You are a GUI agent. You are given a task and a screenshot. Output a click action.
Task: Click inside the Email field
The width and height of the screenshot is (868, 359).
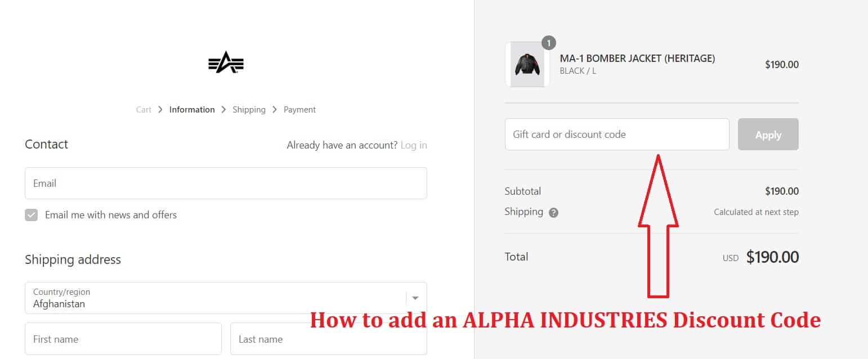225,183
